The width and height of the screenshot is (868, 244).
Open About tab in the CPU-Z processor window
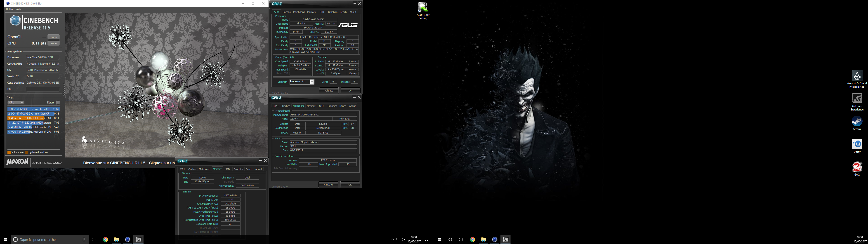353,12
